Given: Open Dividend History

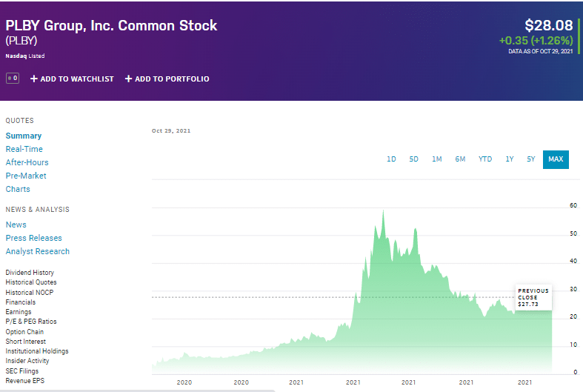Looking at the screenshot, I should [x=30, y=273].
